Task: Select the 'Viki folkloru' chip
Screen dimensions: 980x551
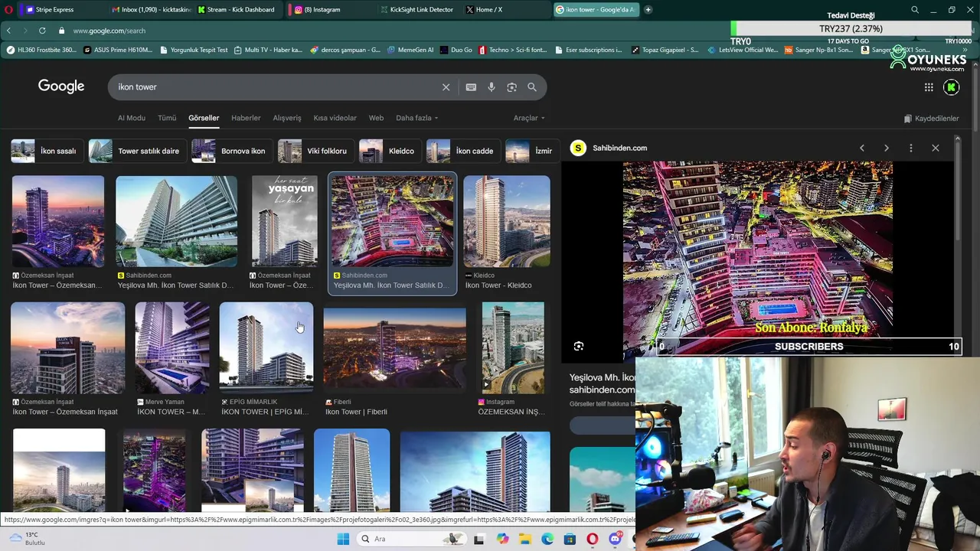Action: tap(315, 151)
